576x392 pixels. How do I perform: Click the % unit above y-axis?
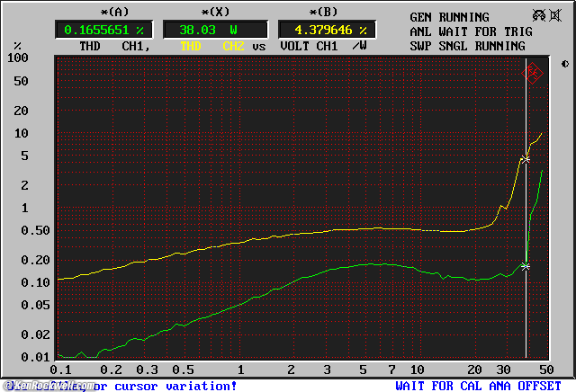click(x=17, y=46)
